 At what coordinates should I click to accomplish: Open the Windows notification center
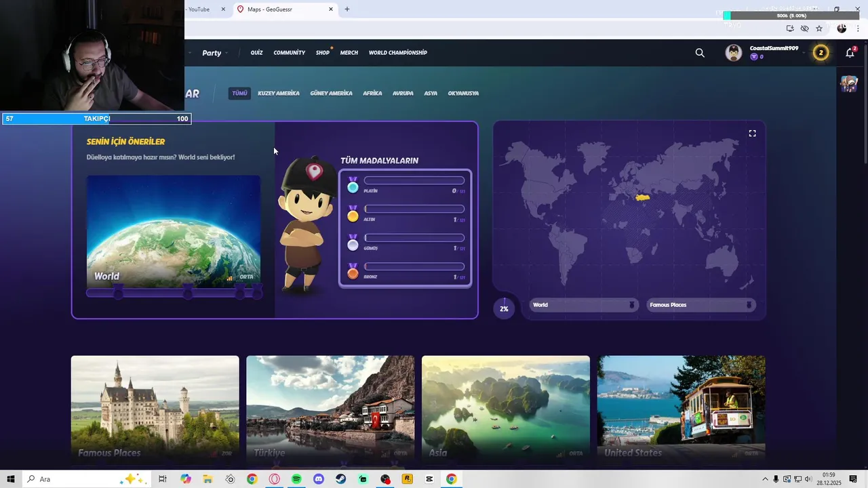point(853,479)
